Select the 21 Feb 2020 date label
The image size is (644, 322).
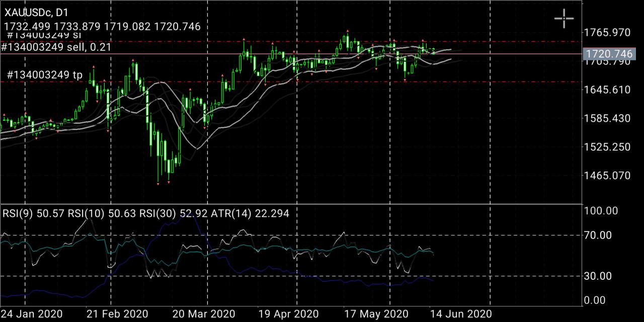click(117, 314)
